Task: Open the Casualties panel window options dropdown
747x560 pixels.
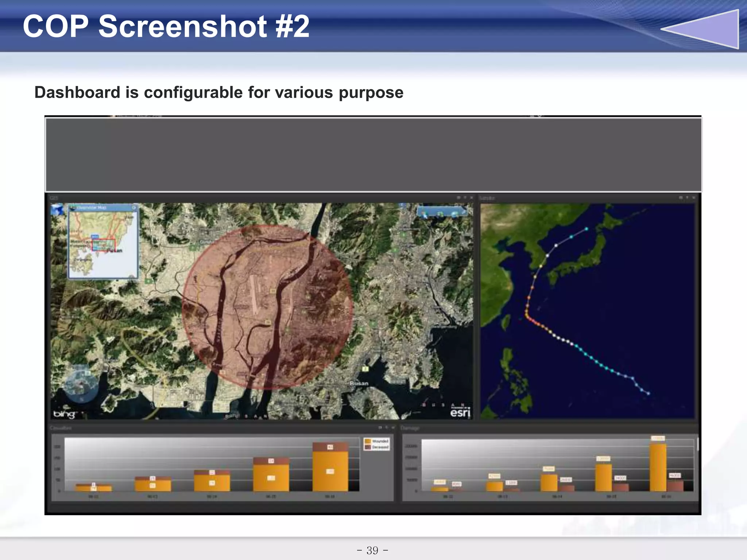Action: coord(380,428)
